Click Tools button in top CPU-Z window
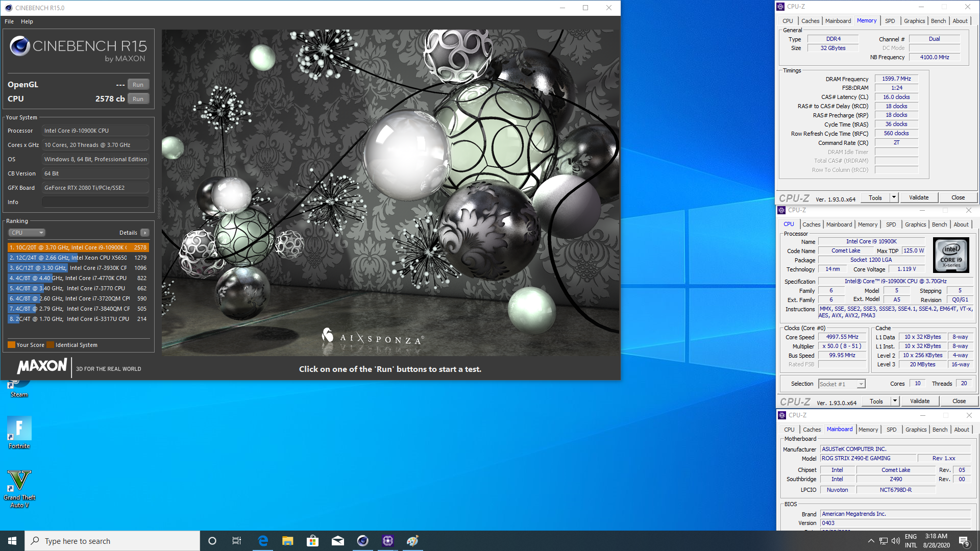This screenshot has height=551, width=980. pos(875,198)
